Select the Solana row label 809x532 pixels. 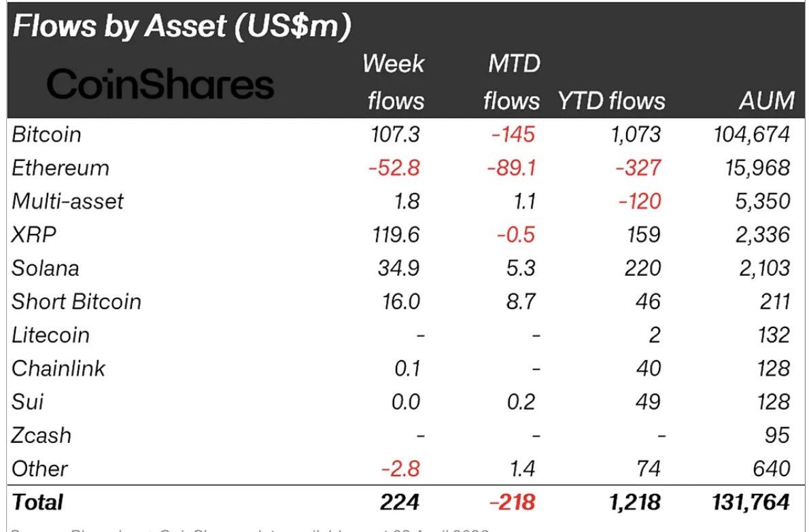tap(45, 268)
